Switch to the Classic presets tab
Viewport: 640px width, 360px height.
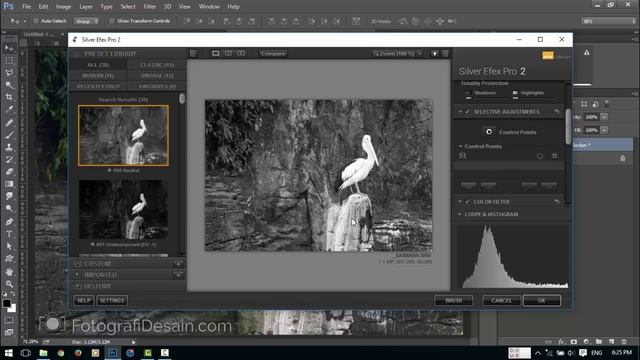point(157,65)
